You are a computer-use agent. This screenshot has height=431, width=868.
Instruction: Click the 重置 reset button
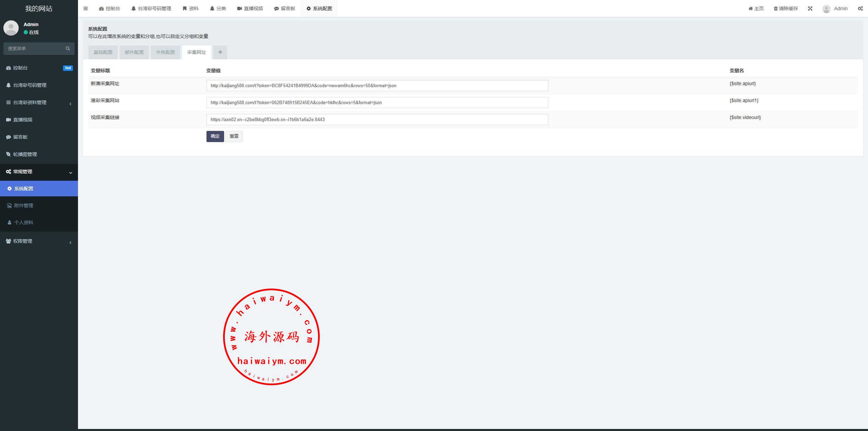click(x=234, y=136)
